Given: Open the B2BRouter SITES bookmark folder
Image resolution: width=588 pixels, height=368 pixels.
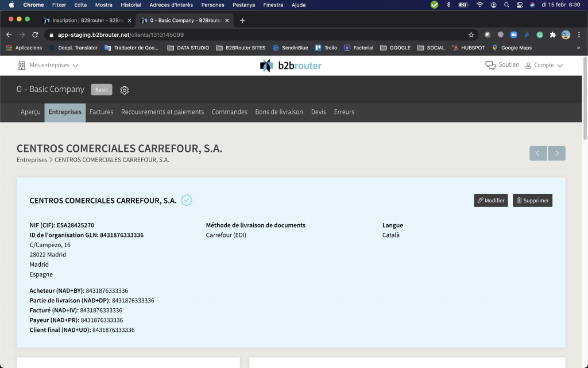Looking at the screenshot, I should 241,48.
